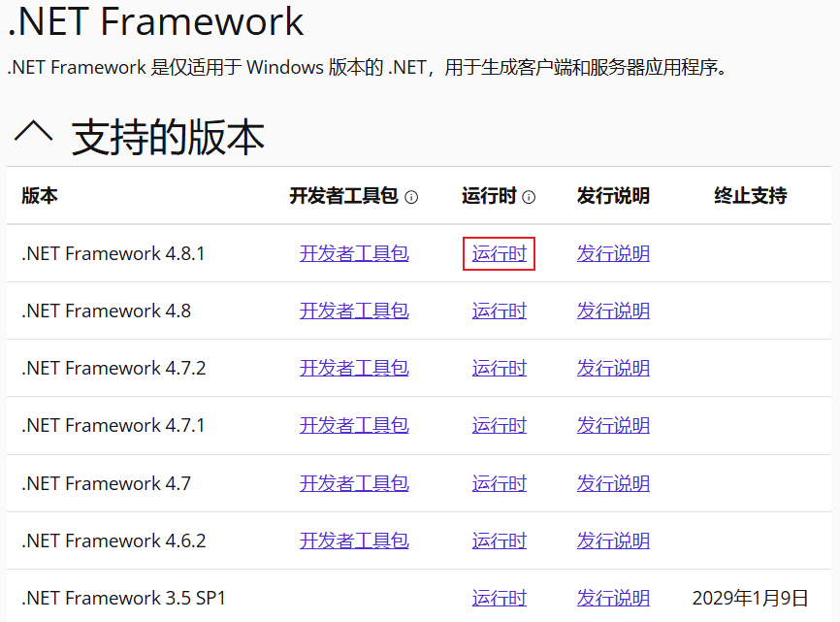Open 发行说明 link for .NET Framework 4.8.1
The image size is (840, 622).
[613, 253]
